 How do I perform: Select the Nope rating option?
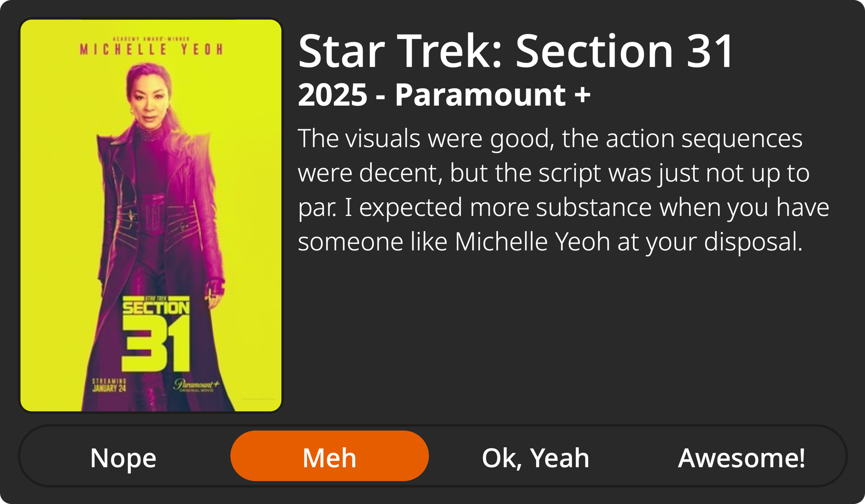(123, 457)
